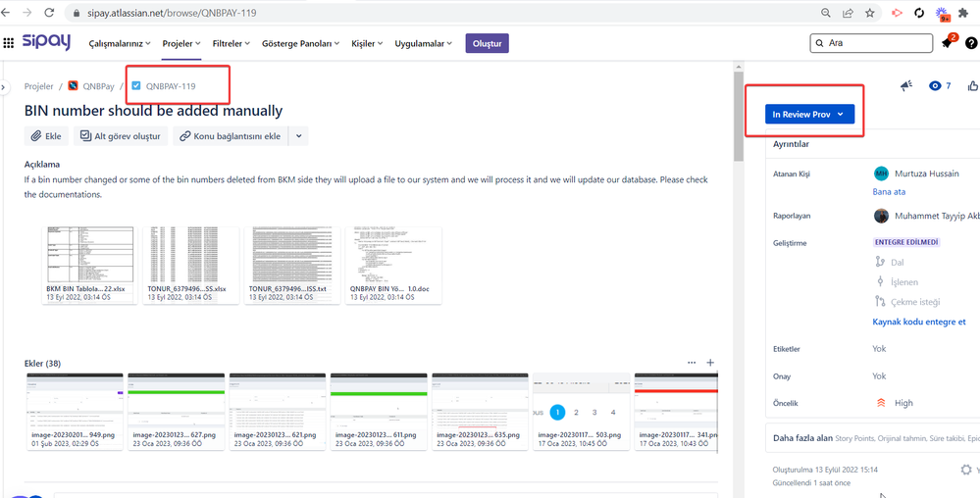Click the Sipay logo
The image size is (980, 498).
[46, 42]
